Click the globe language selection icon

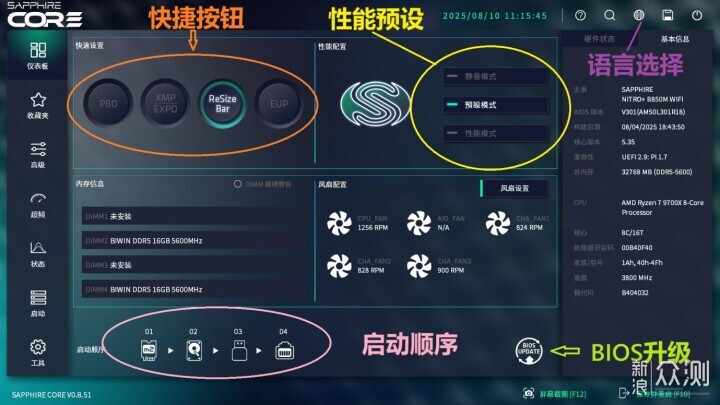[x=638, y=15]
